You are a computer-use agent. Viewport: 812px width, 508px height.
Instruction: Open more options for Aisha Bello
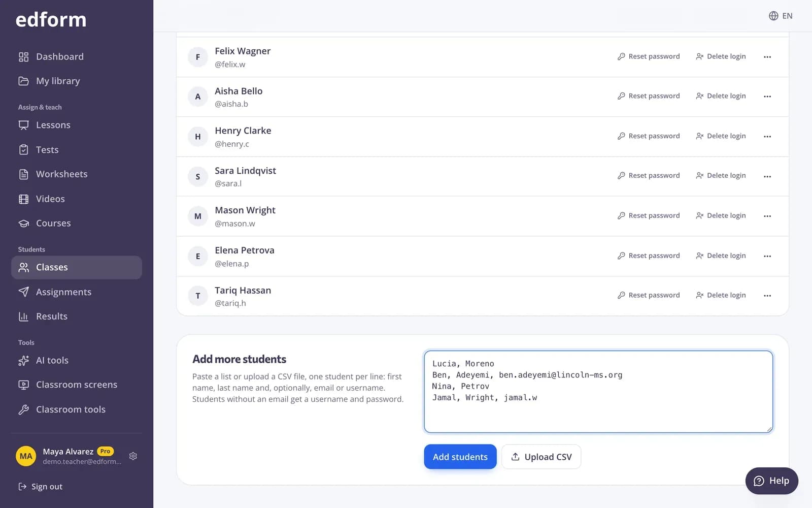(767, 97)
